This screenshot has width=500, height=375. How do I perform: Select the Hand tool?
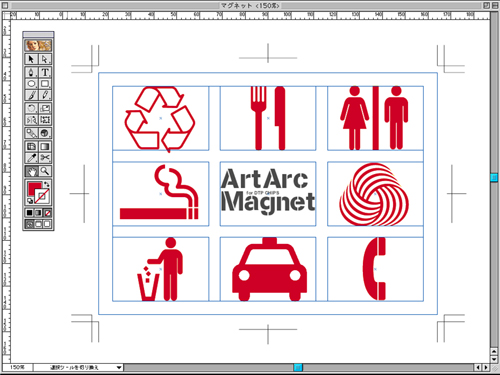pyautogui.click(x=31, y=171)
